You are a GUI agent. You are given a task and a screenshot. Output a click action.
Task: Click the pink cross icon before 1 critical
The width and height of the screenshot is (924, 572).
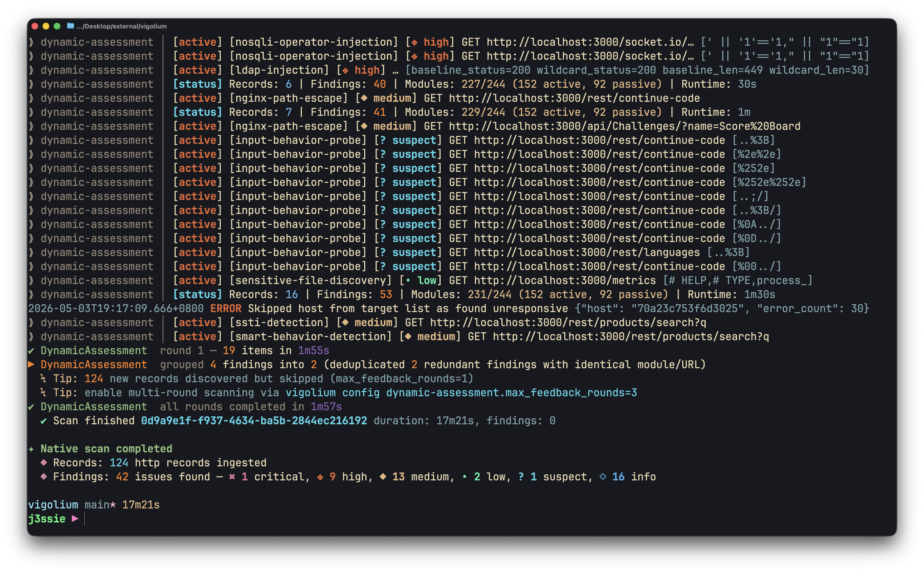click(x=232, y=477)
